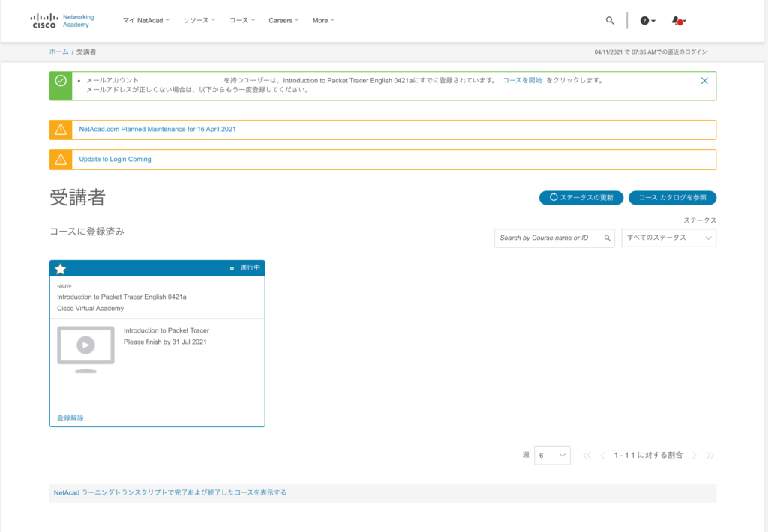Image resolution: width=768 pixels, height=532 pixels.
Task: Open the Careers menu
Action: click(283, 20)
